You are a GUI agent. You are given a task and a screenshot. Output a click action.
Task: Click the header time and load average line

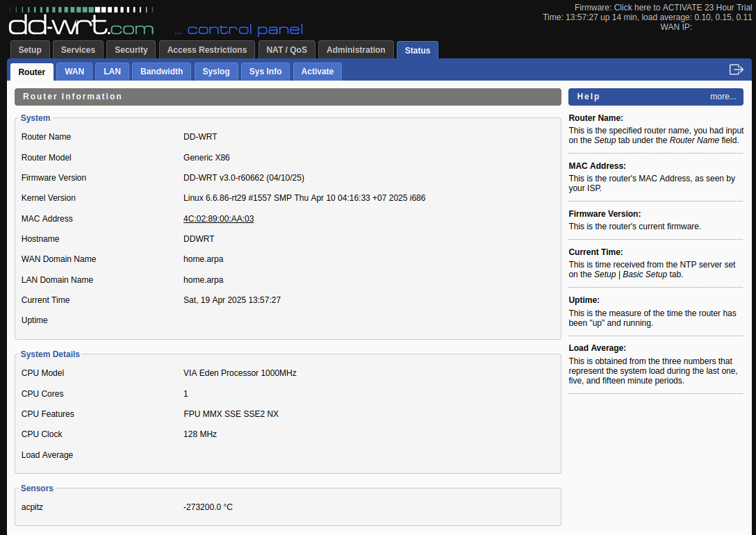[x=647, y=17]
